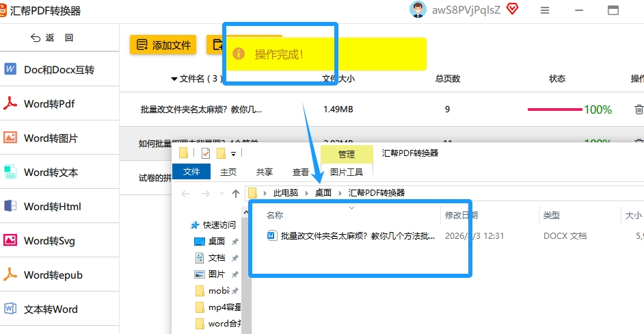Go back with the 返回 button
Screen dimensions: 644x334
(x=52, y=38)
